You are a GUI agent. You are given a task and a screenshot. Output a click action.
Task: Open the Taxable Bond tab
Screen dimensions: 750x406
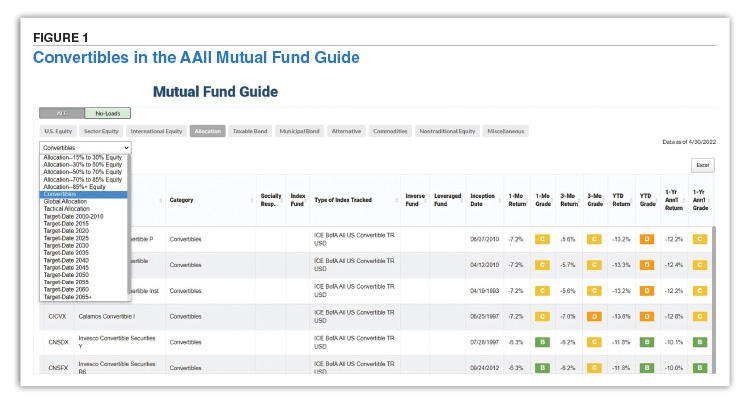(250, 131)
